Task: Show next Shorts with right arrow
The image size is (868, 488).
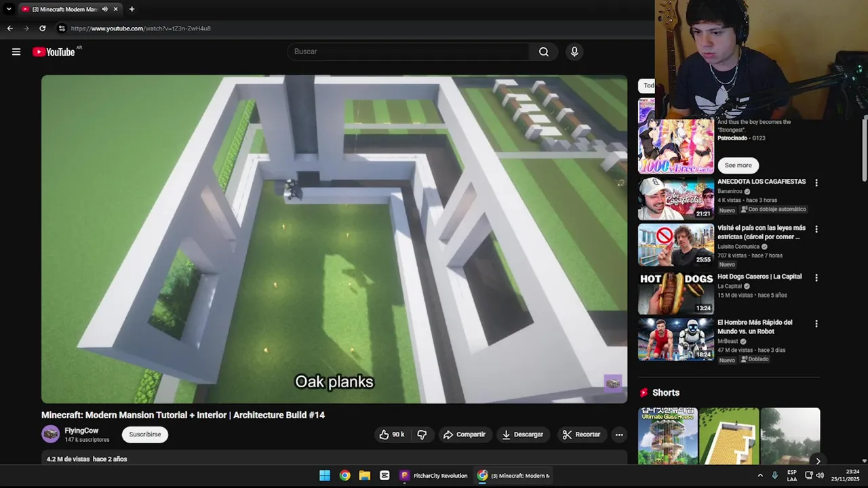Action: 818,461
